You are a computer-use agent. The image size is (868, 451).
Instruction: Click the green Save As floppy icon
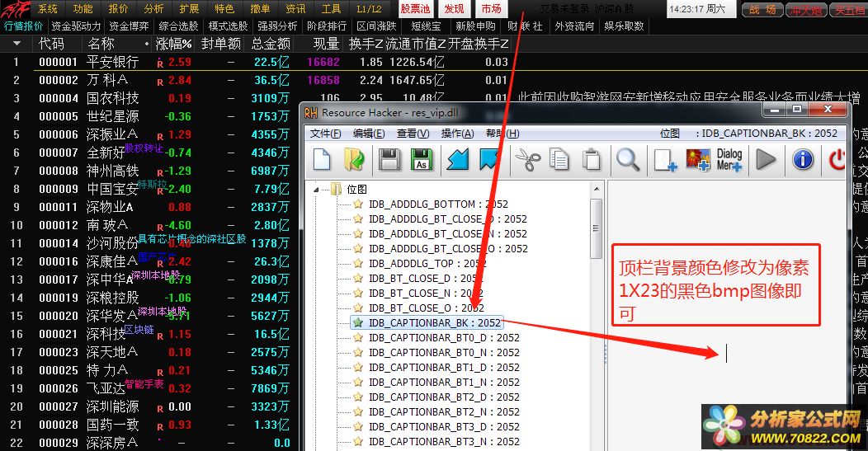click(x=422, y=160)
